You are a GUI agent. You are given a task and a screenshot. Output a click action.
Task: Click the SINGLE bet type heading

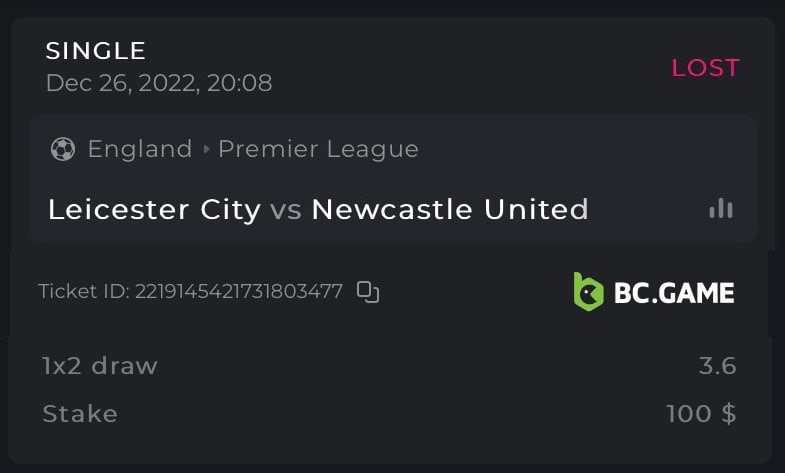click(x=96, y=51)
